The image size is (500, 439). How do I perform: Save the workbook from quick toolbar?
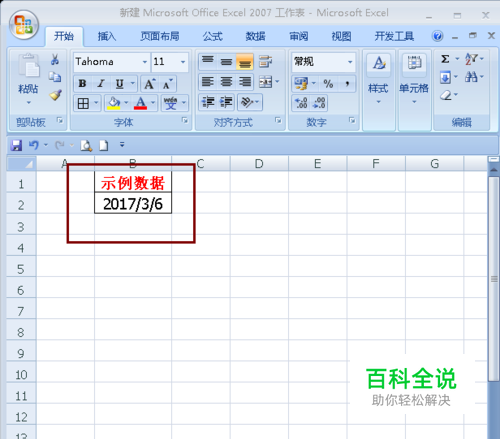click(16, 145)
